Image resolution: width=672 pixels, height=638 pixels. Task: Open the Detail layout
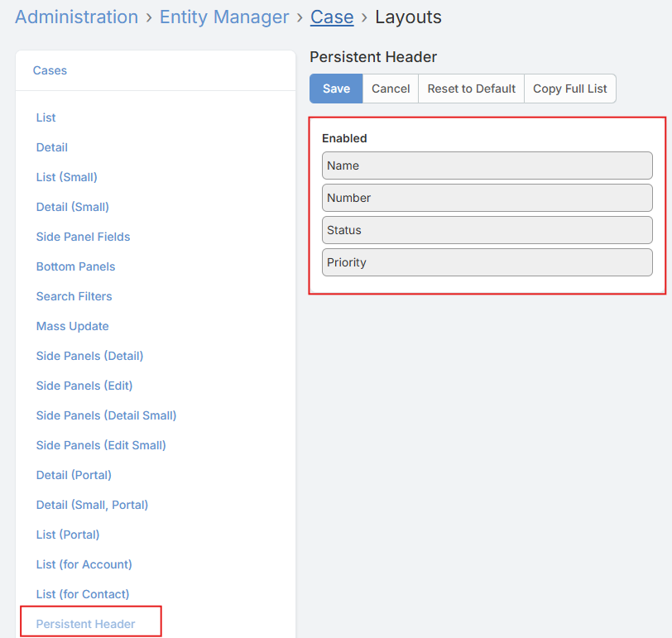point(52,147)
